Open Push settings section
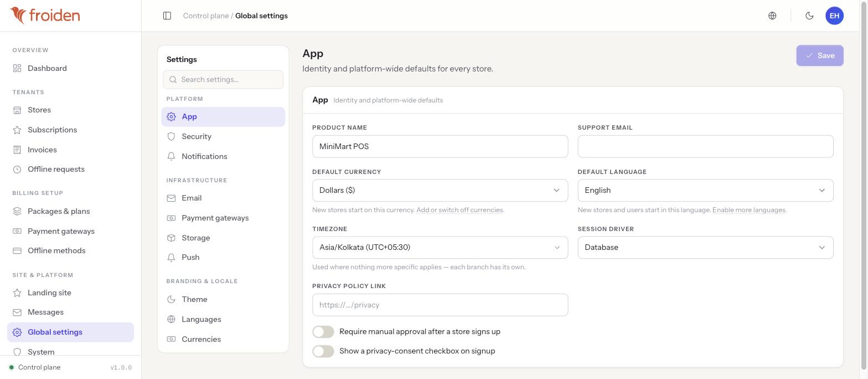Image resolution: width=868 pixels, height=379 pixels. 223,257
